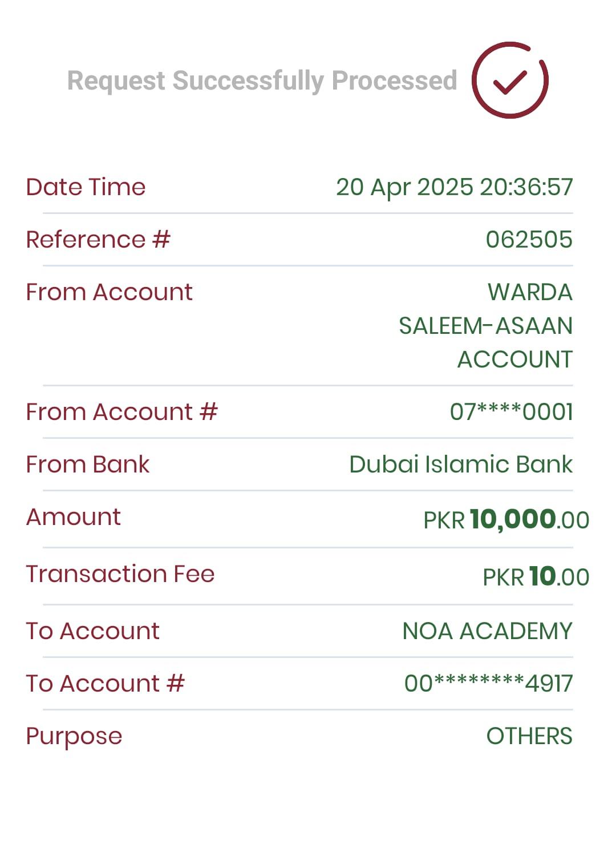Select the Dubai Islamic Bank value
The image size is (616, 844).
pos(460,465)
